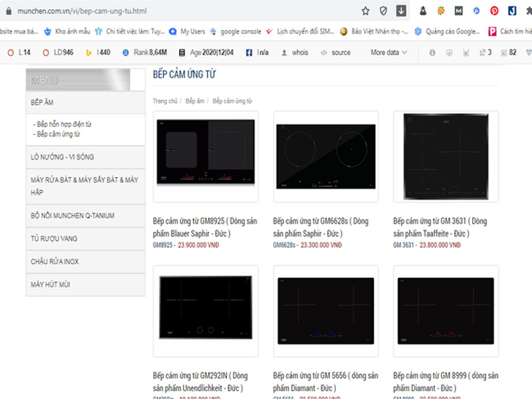This screenshot has height=399, width=532.
Task: Open Bếp cảm ứng từ sidebar submenu item
Action: point(59,134)
